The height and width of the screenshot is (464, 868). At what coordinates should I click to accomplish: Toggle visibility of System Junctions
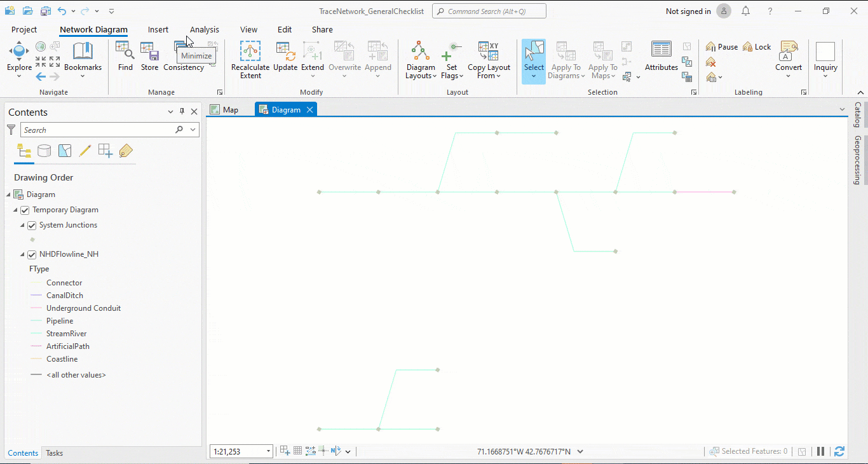[x=32, y=225]
